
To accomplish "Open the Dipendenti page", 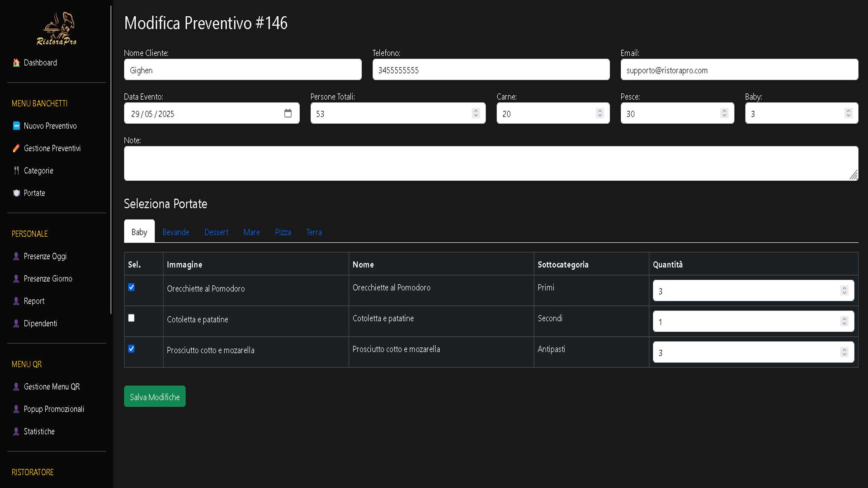I will 40,323.
